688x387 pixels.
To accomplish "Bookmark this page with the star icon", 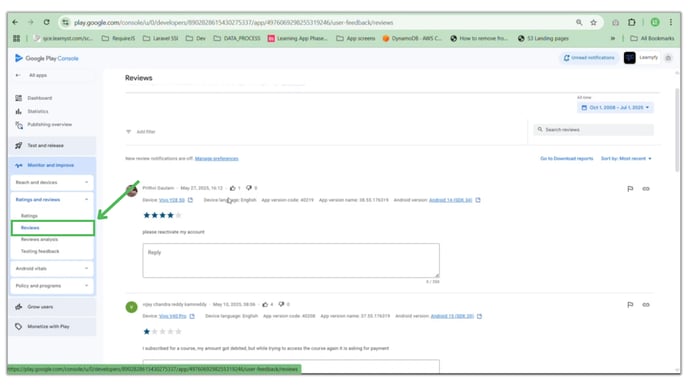I will [x=594, y=22].
